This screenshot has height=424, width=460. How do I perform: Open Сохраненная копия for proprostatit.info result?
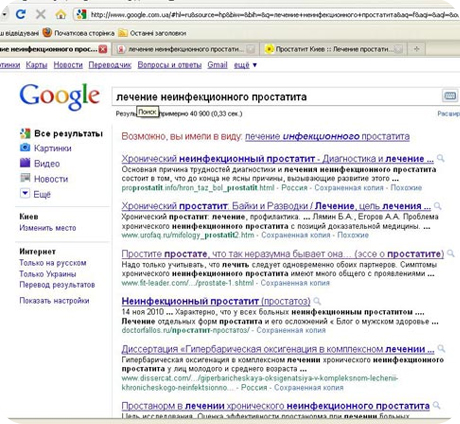pos(349,188)
